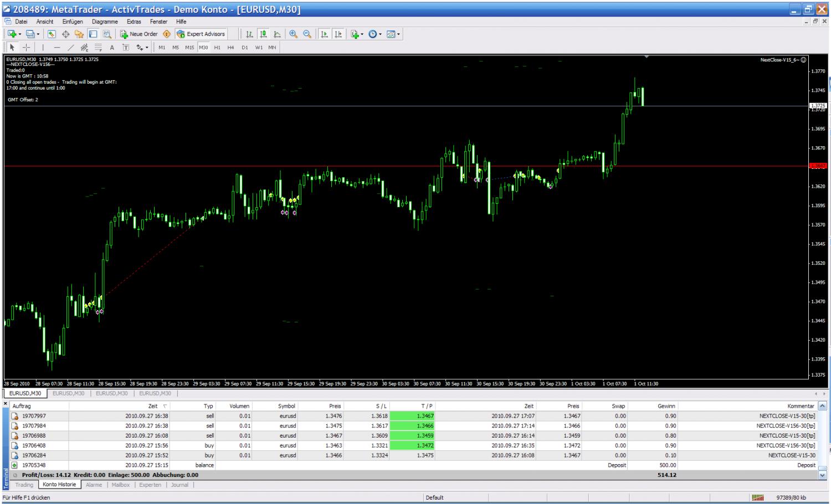Switch to the M1 timeframe
The height and width of the screenshot is (504, 831).
[x=162, y=48]
